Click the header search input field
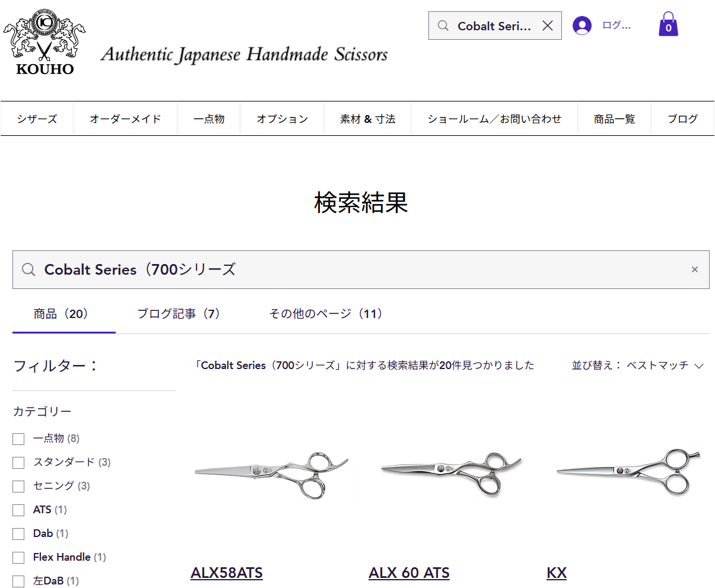Screen dimensions: 715x588 [x=495, y=26]
